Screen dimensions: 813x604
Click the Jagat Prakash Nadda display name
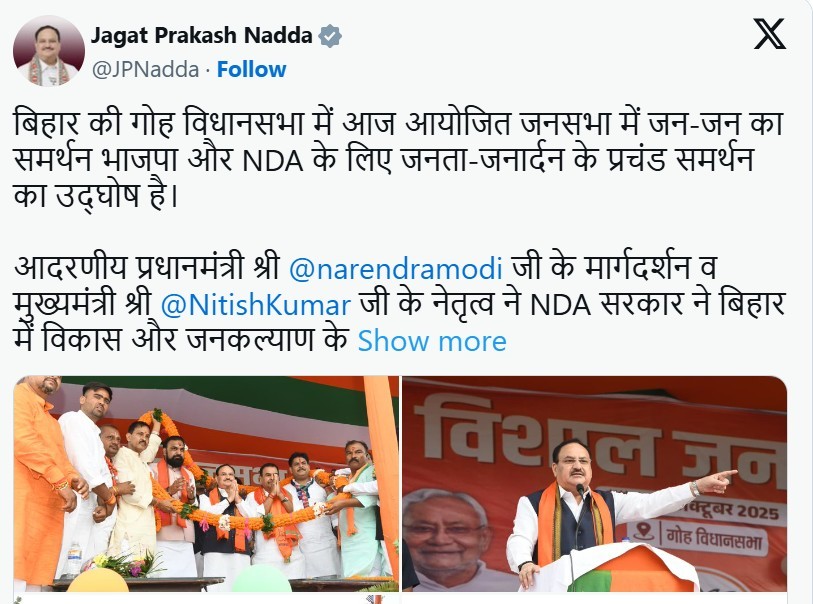(x=202, y=36)
